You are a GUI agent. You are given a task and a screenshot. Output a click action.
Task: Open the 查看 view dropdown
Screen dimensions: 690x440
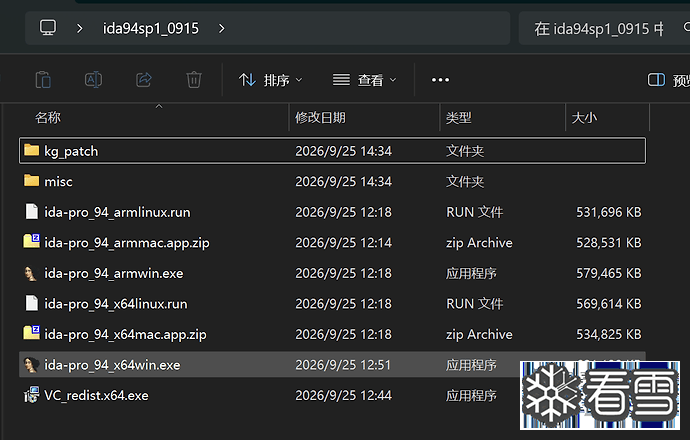click(x=365, y=80)
